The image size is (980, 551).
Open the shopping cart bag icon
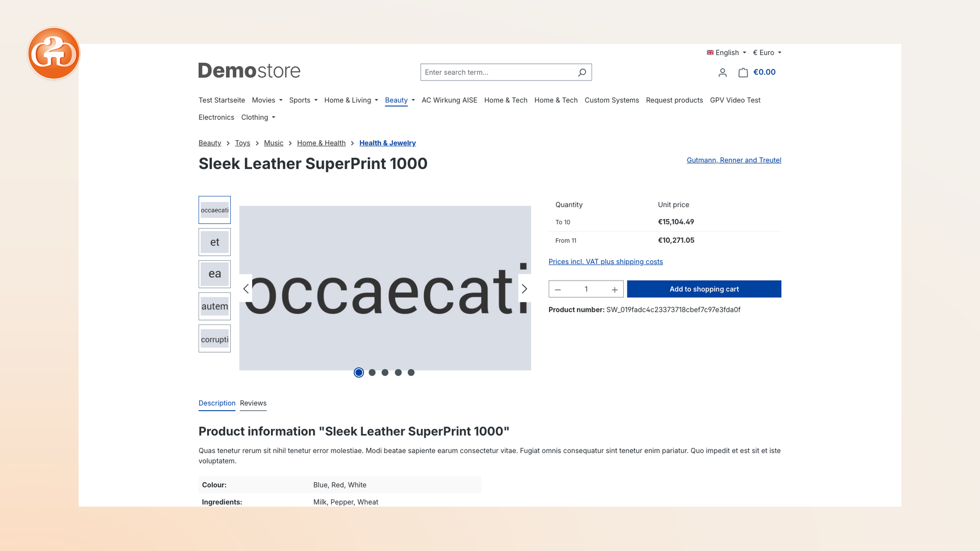743,72
